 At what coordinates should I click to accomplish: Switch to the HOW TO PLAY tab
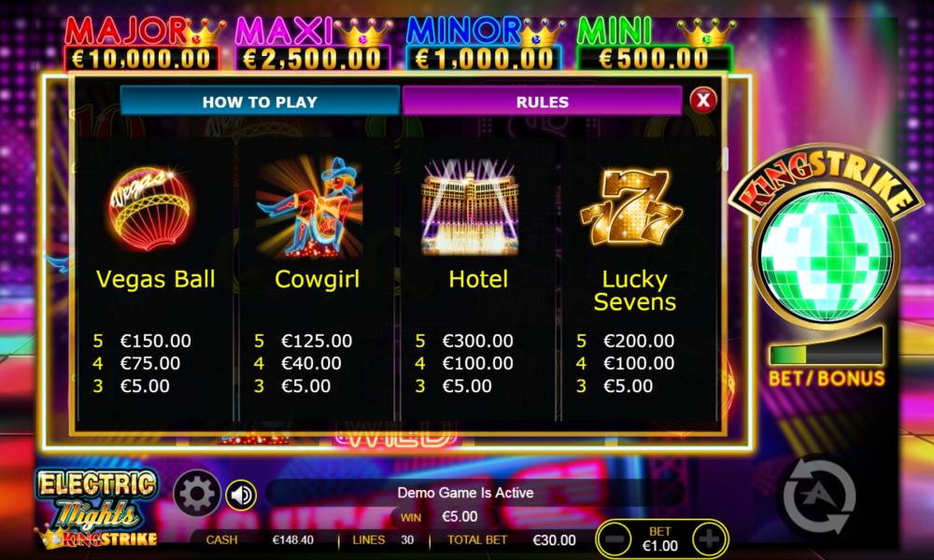260,101
